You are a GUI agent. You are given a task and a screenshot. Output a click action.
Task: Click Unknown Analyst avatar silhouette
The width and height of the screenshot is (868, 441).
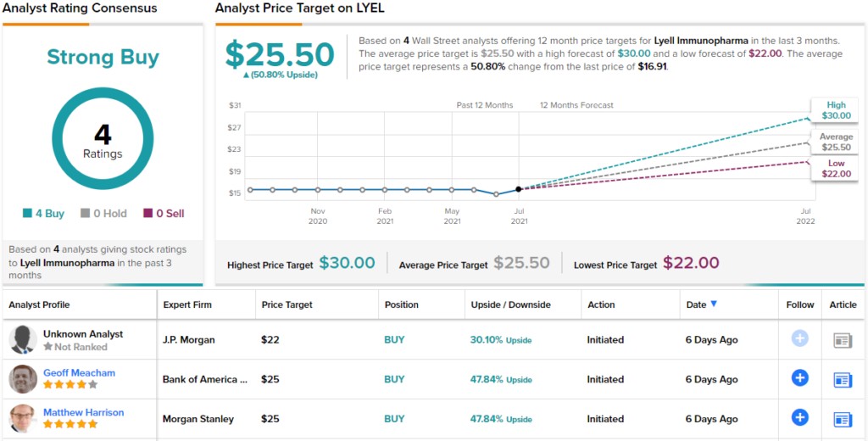tap(23, 340)
